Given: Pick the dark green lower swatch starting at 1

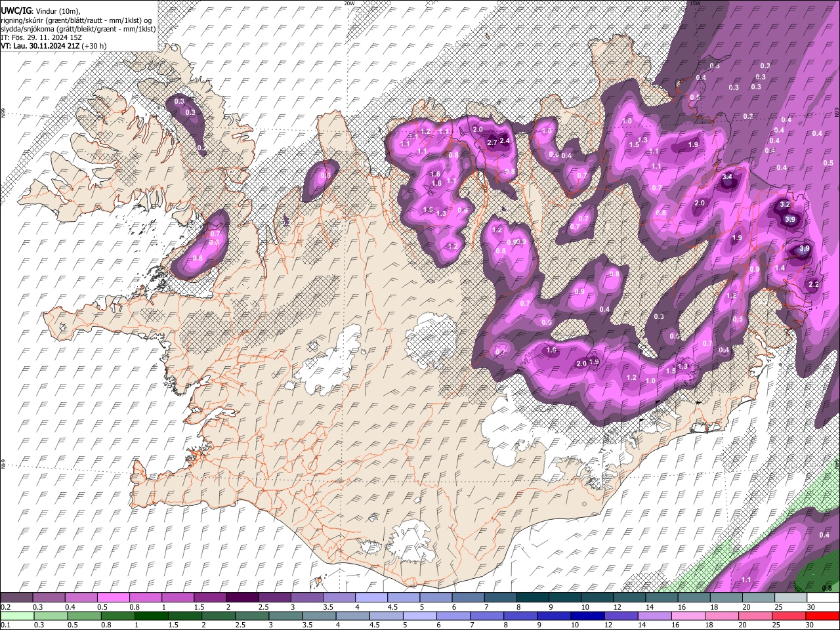Looking at the screenshot, I should [151, 616].
